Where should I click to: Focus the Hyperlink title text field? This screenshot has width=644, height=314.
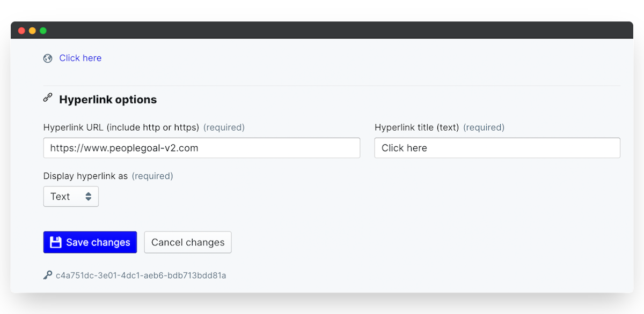pos(497,148)
